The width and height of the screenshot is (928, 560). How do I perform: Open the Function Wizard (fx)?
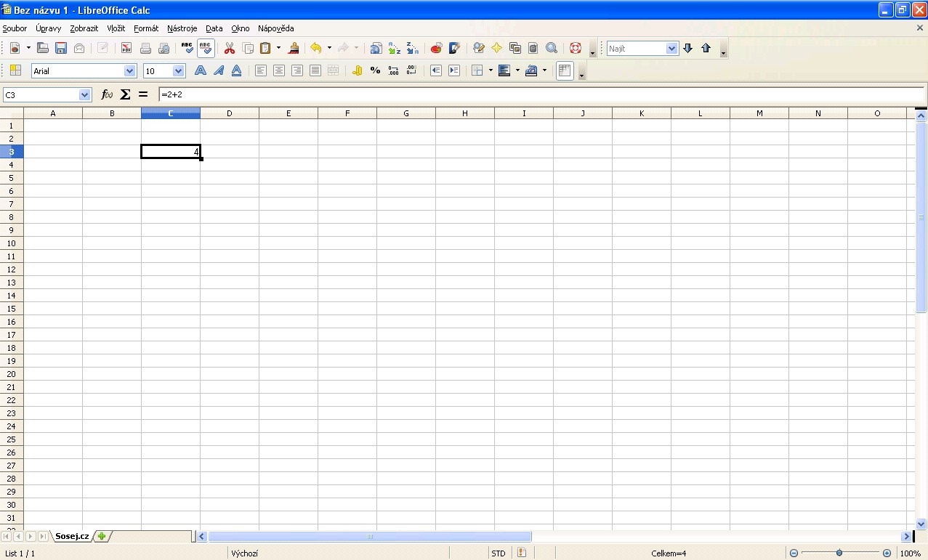(107, 94)
